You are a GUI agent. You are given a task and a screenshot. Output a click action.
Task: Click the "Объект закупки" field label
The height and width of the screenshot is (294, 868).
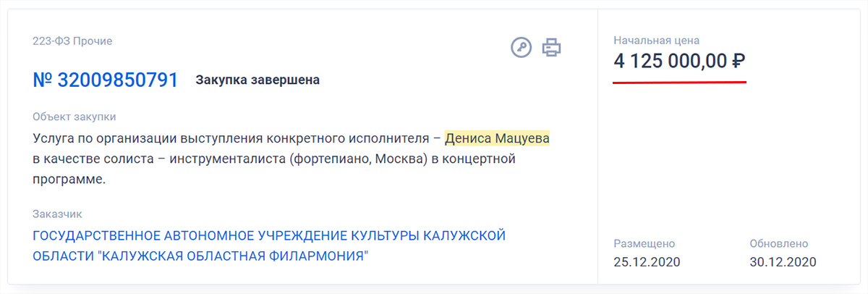point(75,117)
